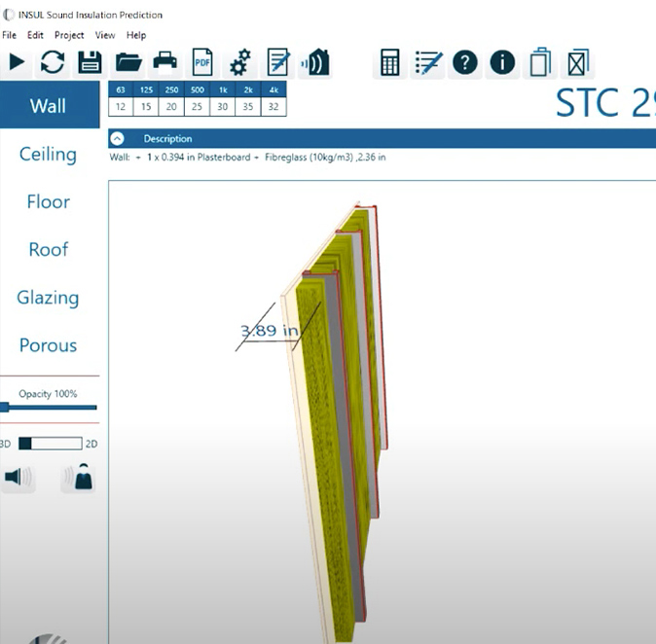
Task: Click the calculator icon in the toolbar
Action: (390, 63)
